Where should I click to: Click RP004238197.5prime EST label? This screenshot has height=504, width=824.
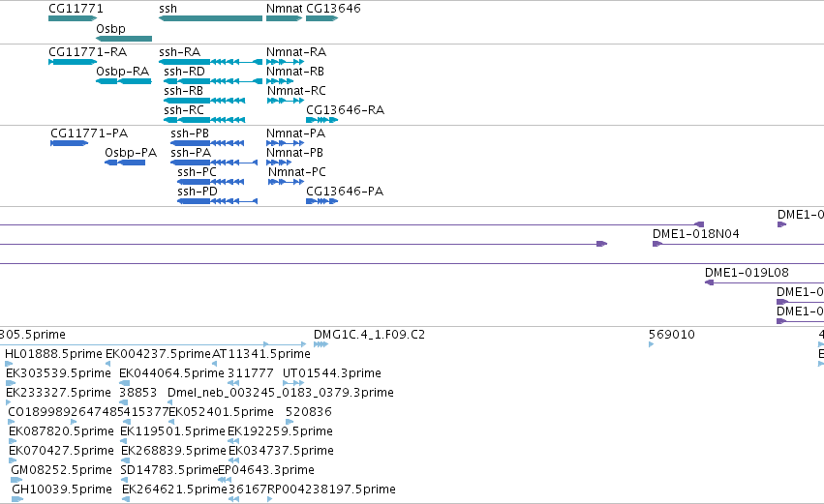tap(331, 490)
